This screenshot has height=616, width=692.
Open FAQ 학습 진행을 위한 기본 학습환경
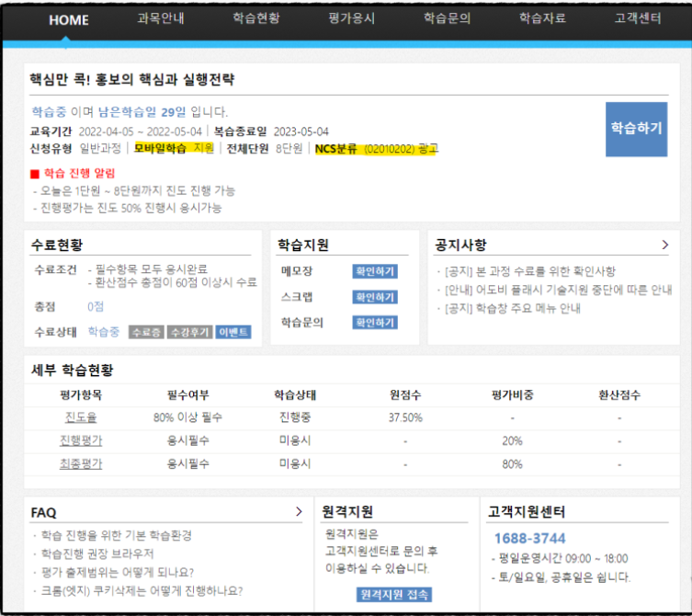coord(117,535)
